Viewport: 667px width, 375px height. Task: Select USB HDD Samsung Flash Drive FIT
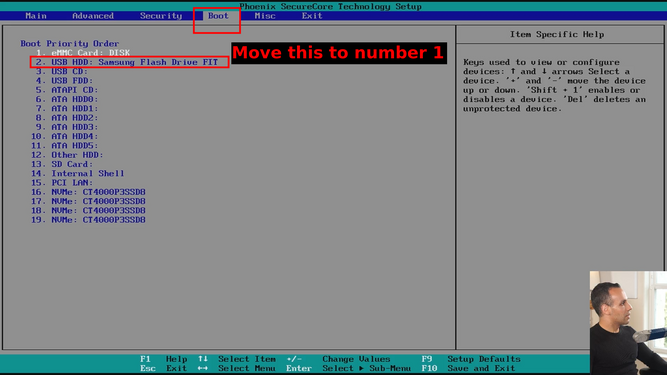pos(127,62)
